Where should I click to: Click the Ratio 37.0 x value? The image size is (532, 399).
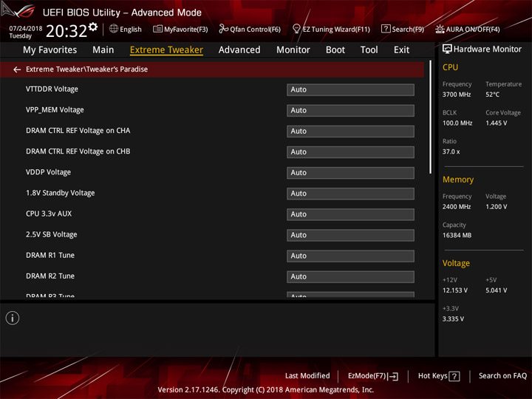[x=451, y=151]
